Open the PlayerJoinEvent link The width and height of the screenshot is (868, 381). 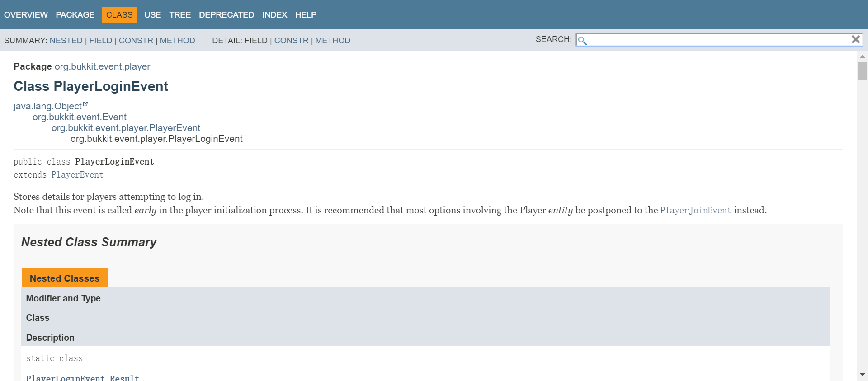695,210
